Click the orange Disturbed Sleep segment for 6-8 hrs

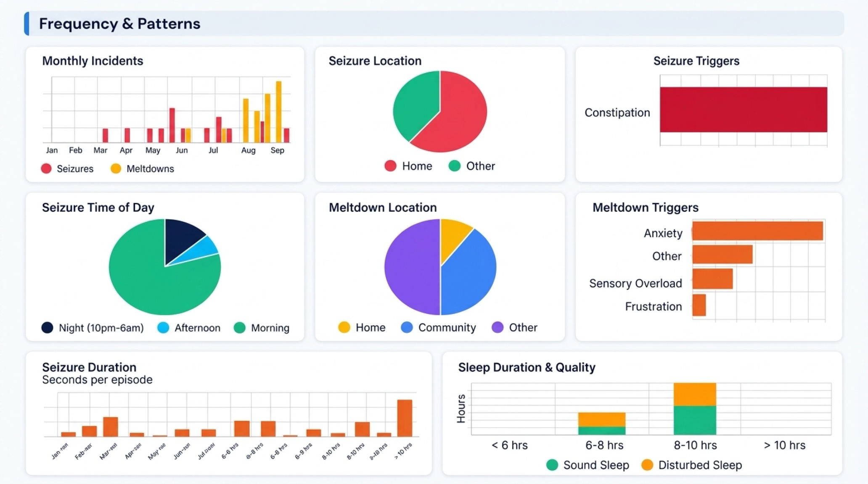point(602,420)
